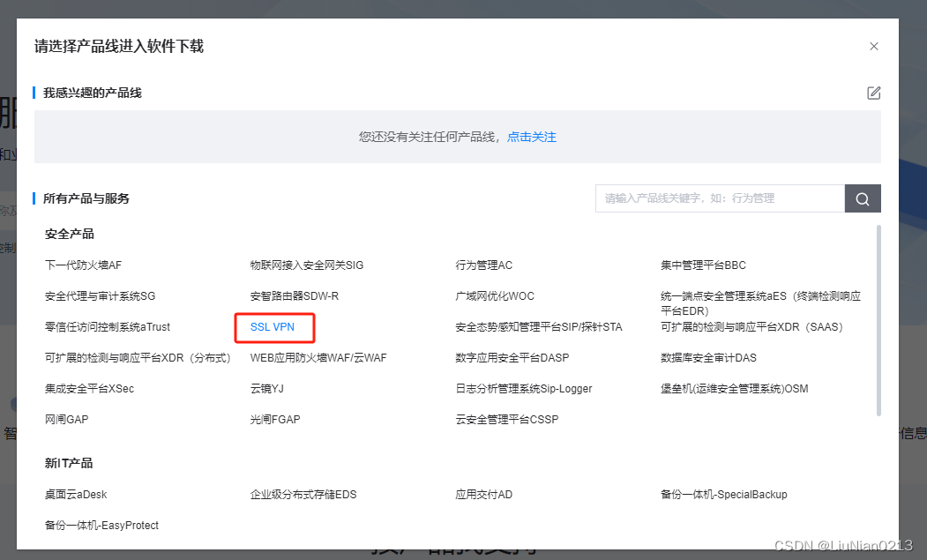Choose 数字应用安全平台DASP
927x560 pixels.
point(512,358)
